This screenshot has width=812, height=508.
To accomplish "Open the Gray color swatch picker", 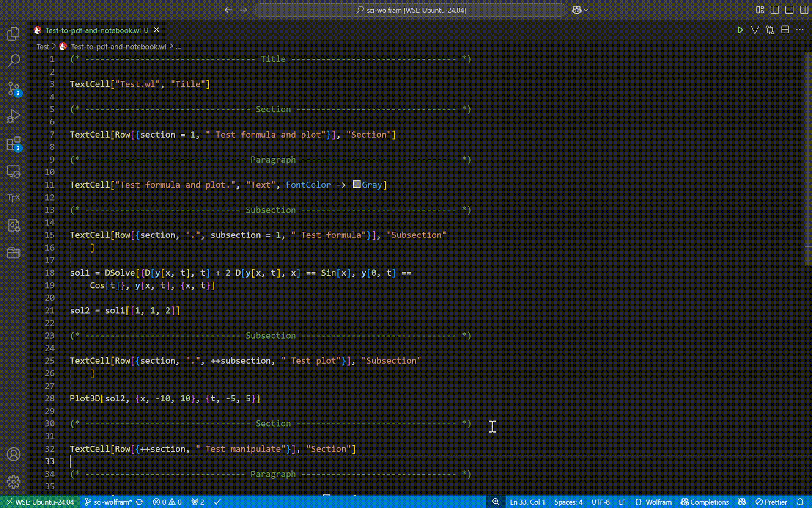I will coord(357,184).
